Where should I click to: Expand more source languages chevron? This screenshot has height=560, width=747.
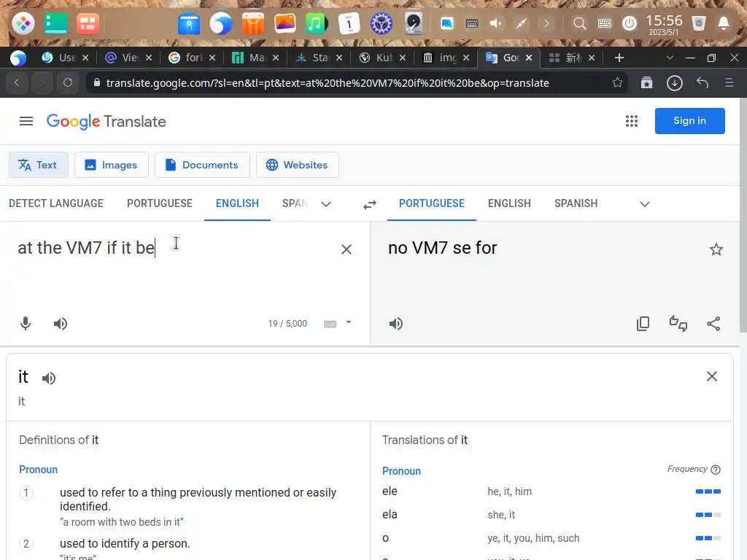326,204
